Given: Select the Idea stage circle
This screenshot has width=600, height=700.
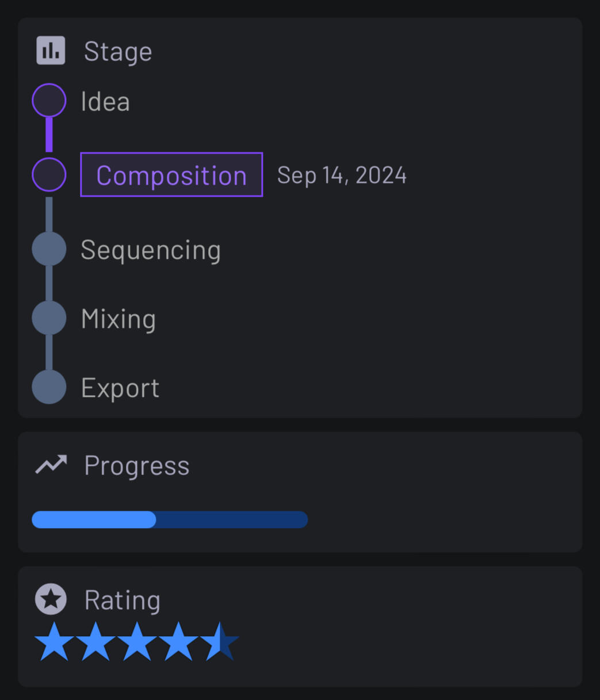Looking at the screenshot, I should (x=49, y=101).
